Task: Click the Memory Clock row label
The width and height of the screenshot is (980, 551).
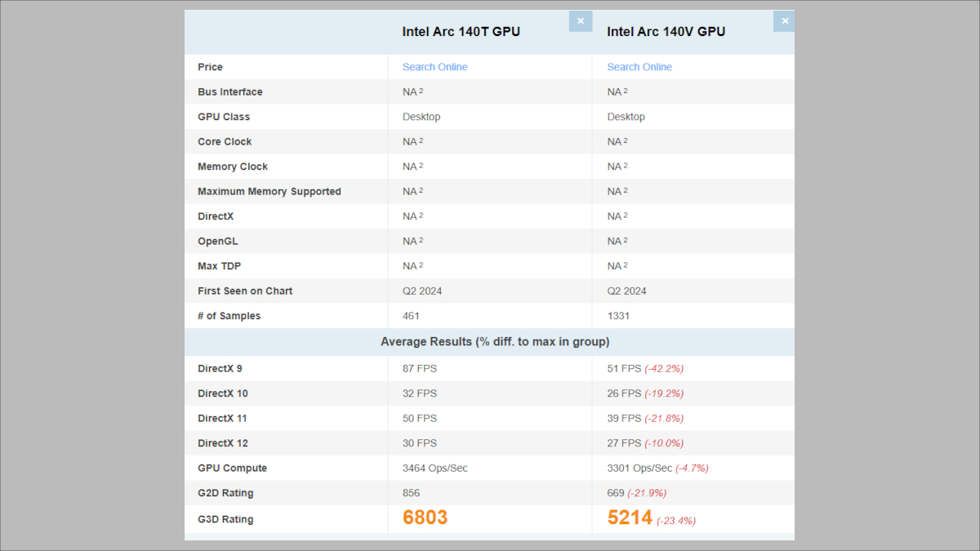Action: 233,166
